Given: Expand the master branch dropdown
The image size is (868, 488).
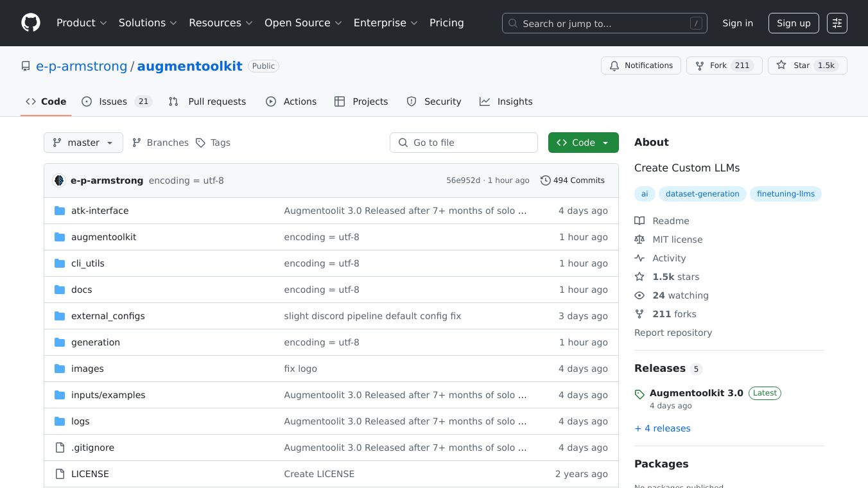Looking at the screenshot, I should tap(83, 143).
